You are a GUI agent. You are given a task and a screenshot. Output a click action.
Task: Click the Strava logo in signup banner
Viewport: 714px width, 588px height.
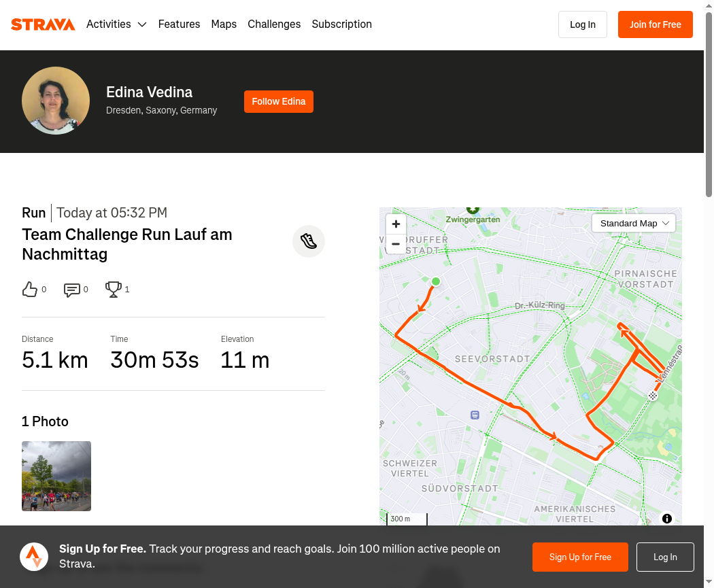pyautogui.click(x=34, y=557)
